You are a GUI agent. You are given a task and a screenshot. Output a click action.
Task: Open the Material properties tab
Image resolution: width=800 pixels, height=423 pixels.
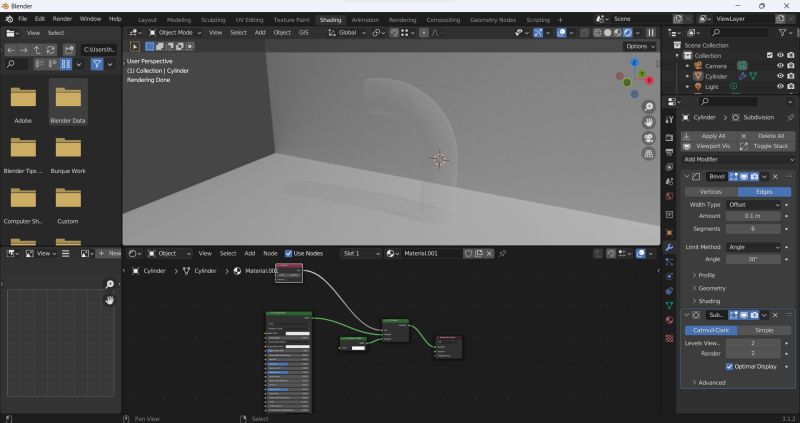(669, 320)
